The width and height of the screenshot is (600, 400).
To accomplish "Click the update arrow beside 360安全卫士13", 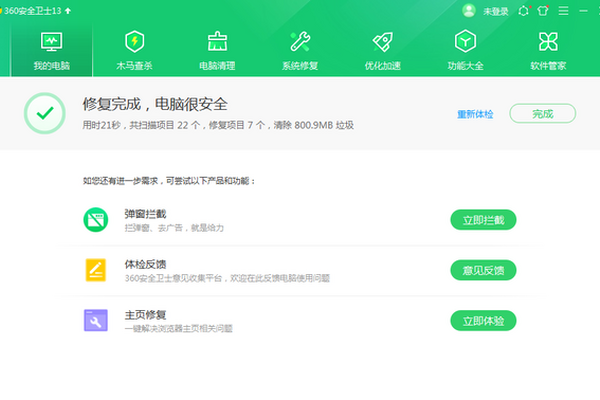I will coord(68,11).
